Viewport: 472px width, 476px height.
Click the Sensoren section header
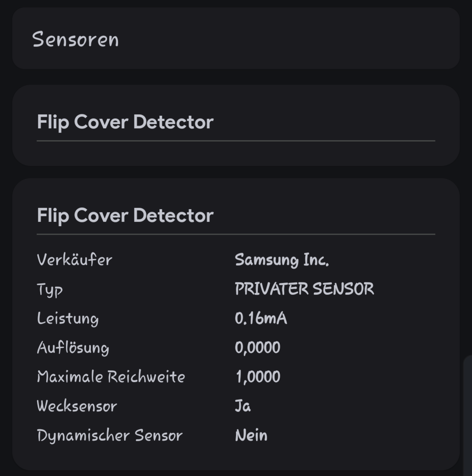(75, 39)
